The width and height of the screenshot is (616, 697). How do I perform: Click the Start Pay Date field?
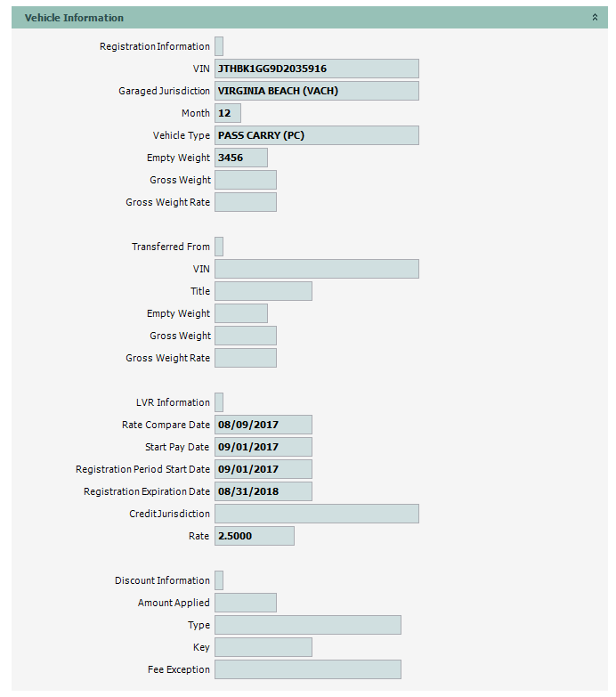point(263,447)
